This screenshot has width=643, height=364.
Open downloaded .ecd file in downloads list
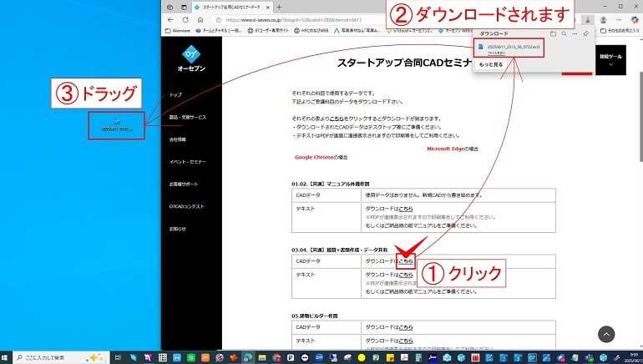(513, 48)
